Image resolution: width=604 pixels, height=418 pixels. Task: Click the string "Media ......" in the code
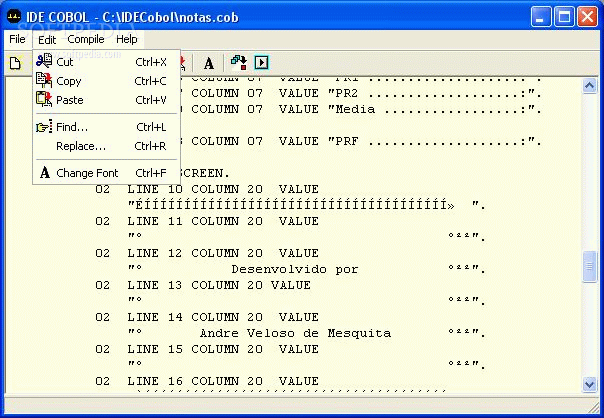pyautogui.click(x=434, y=109)
